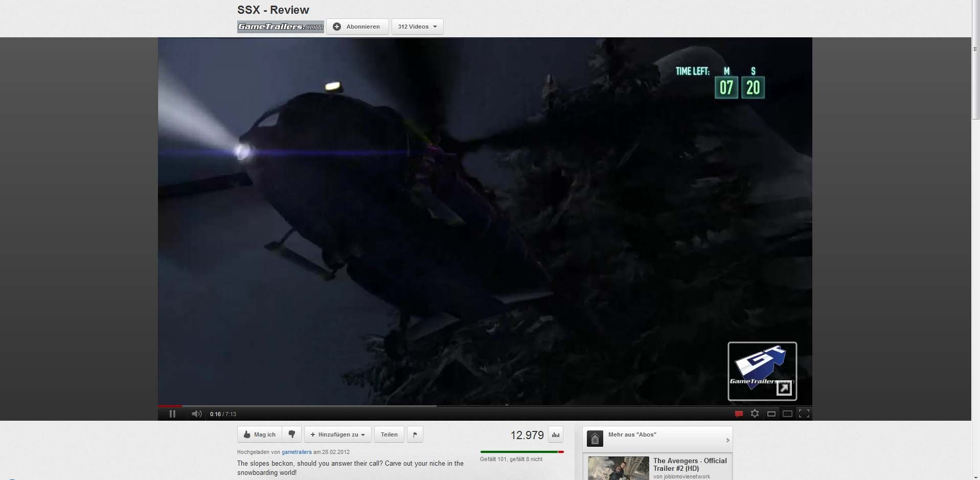Click the Gefällt 101, gefällt 8 nicht text
Image resolution: width=980 pixels, height=480 pixels.
[x=511, y=459]
